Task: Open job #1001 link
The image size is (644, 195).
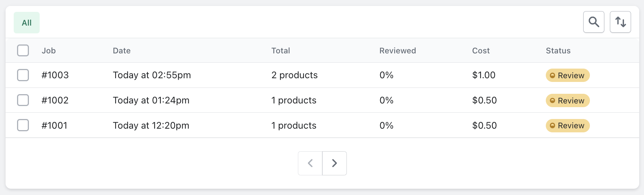Action: point(54,126)
